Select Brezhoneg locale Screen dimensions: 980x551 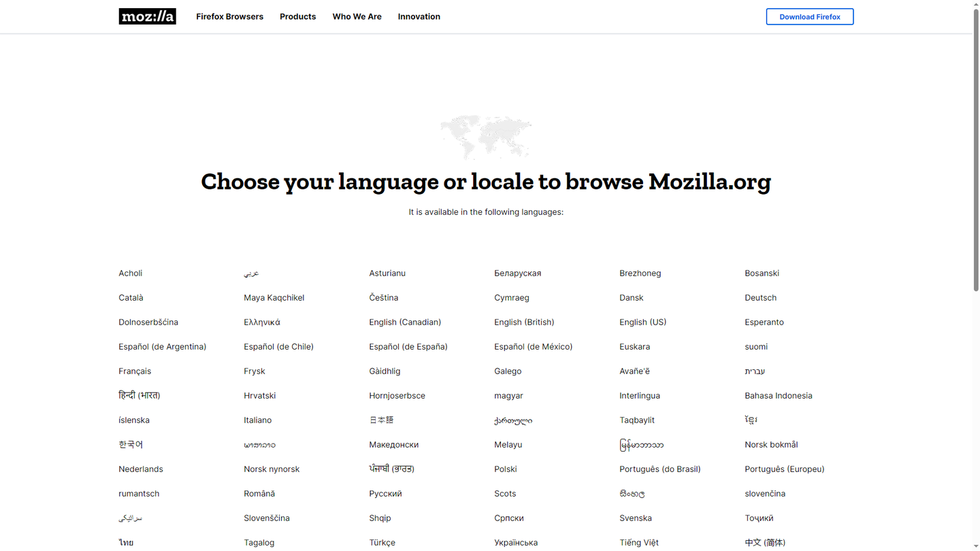(x=640, y=273)
